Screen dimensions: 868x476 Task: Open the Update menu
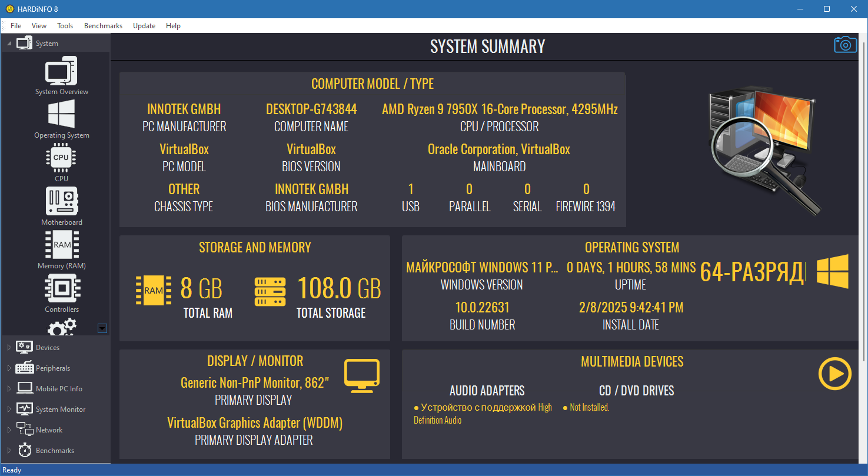(144, 26)
